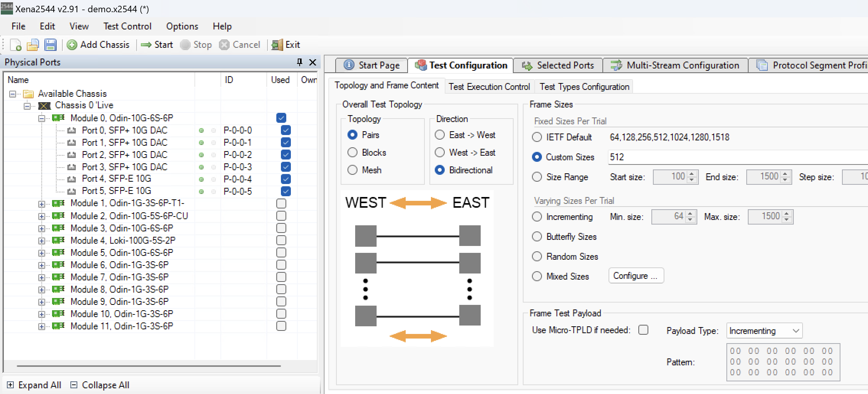The height and width of the screenshot is (394, 868).
Task: Open the Payload Type dropdown
Action: pyautogui.click(x=764, y=331)
